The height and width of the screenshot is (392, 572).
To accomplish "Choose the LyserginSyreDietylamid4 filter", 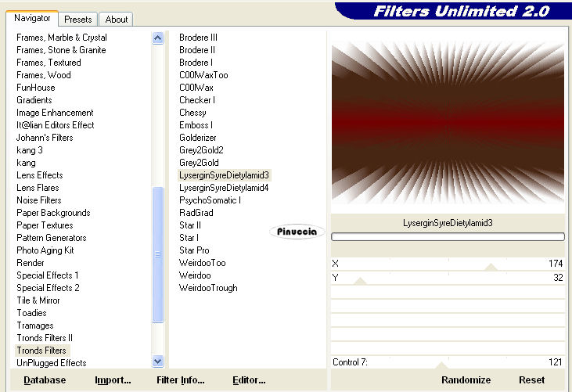I will pyautogui.click(x=224, y=188).
